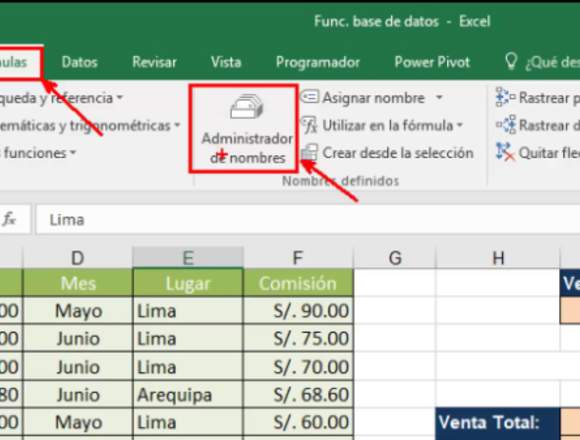Image resolution: width=580 pixels, height=440 pixels.
Task: Open the Revisar ribbon tab
Action: (154, 62)
